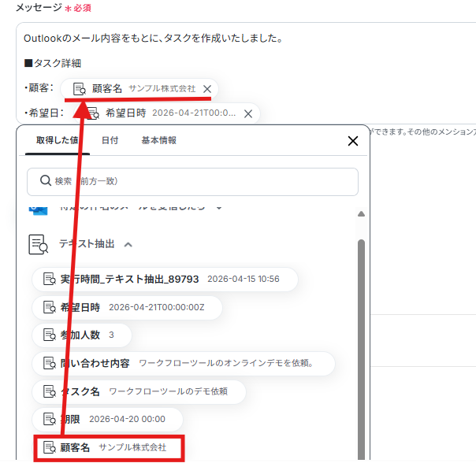Image resolution: width=476 pixels, height=463 pixels.
Task: Collapse the テキスト抽出 section chevron
Action: (128, 245)
